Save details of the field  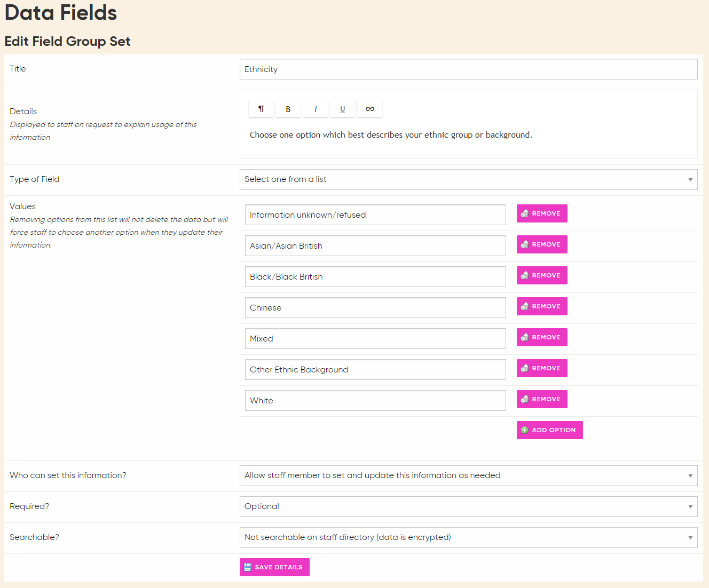274,567
